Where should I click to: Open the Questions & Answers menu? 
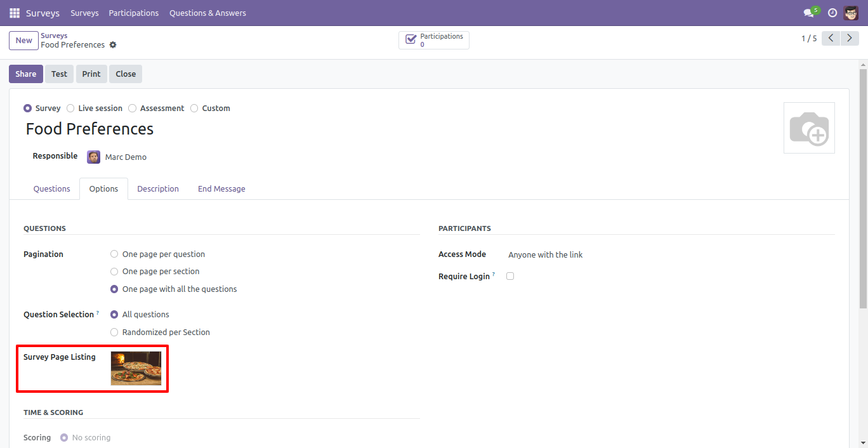207,13
